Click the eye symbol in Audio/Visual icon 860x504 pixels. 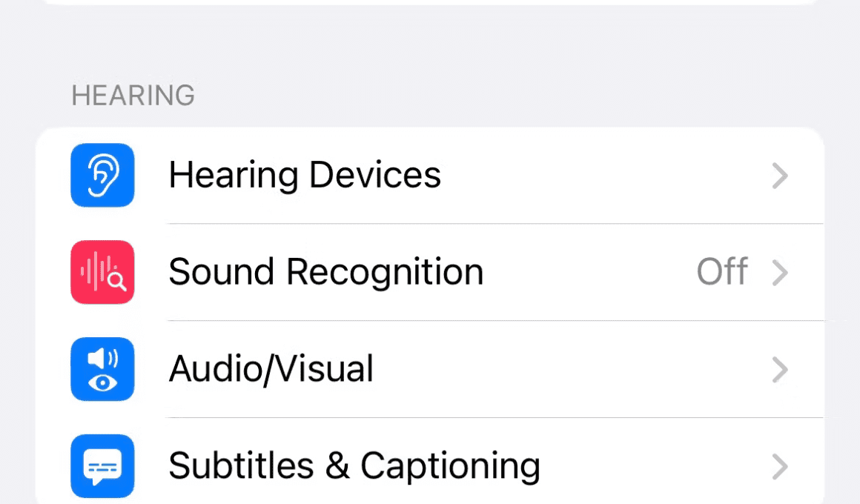pos(102,382)
